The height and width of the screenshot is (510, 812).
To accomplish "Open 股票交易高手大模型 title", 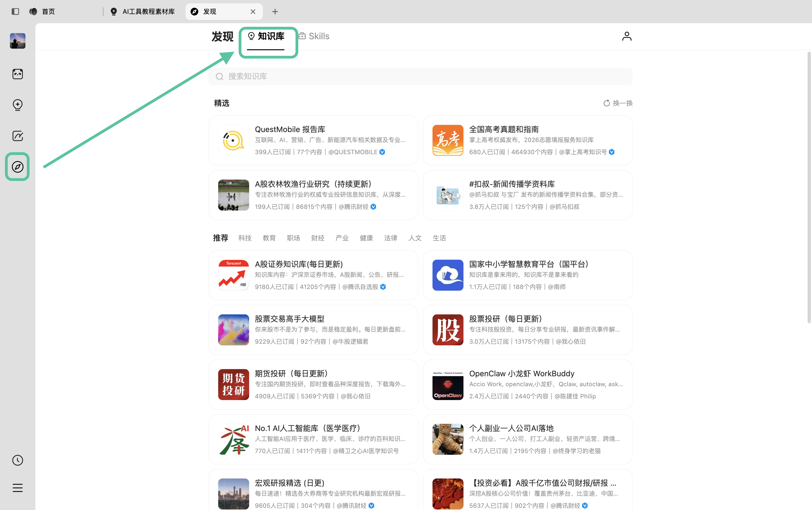I will [290, 319].
